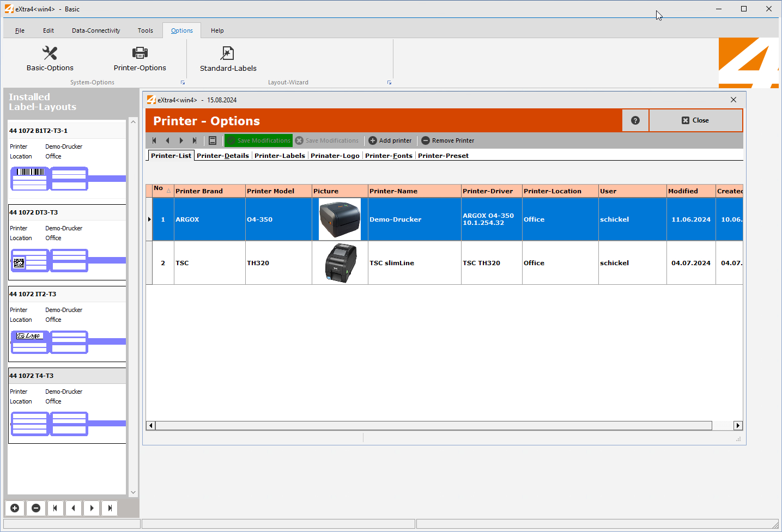Go to first printer record
Viewport: 782px width, 532px height.
154,140
